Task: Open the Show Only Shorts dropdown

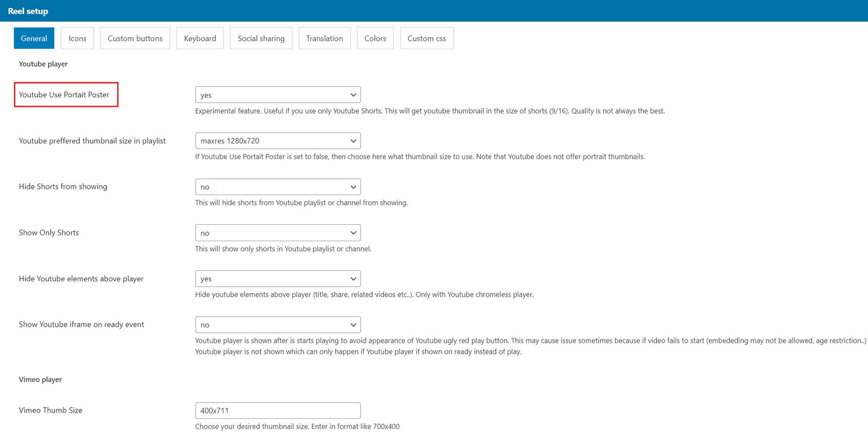Action: click(x=278, y=233)
